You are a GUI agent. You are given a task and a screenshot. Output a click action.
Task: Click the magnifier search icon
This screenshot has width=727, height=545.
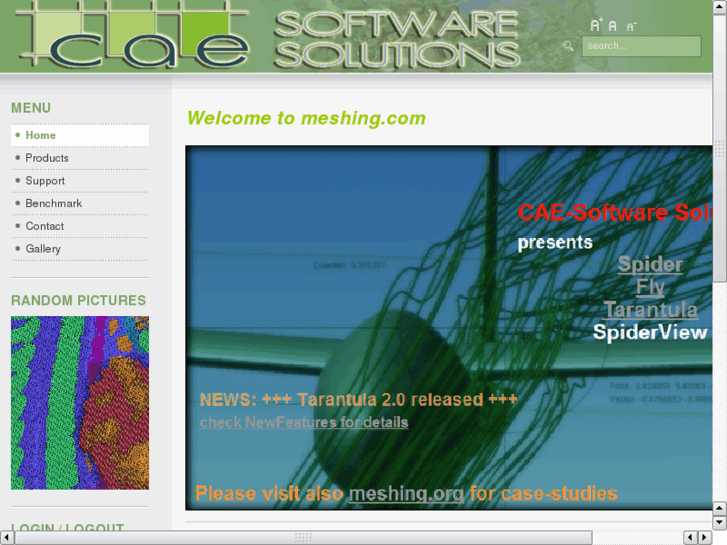[568, 45]
